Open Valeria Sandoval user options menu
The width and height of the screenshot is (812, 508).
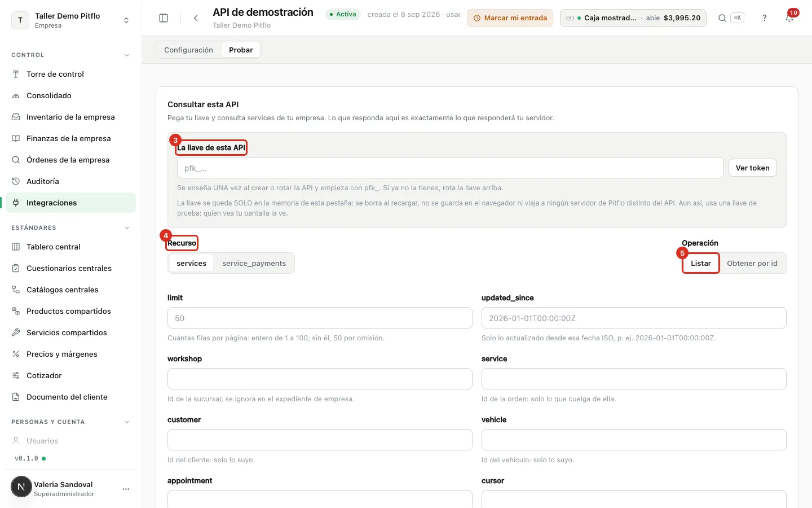coord(126,489)
